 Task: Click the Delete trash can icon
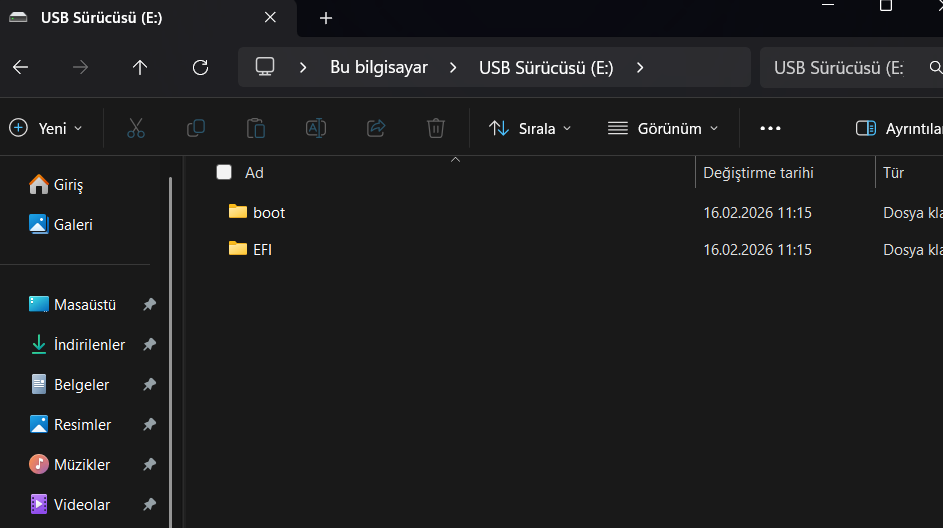(436, 128)
